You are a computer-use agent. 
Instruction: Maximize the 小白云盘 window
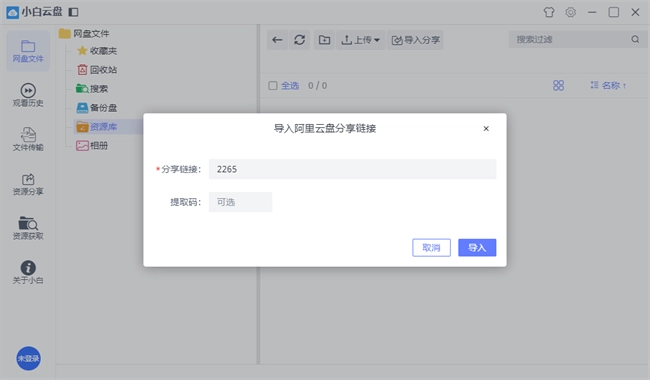(614, 12)
